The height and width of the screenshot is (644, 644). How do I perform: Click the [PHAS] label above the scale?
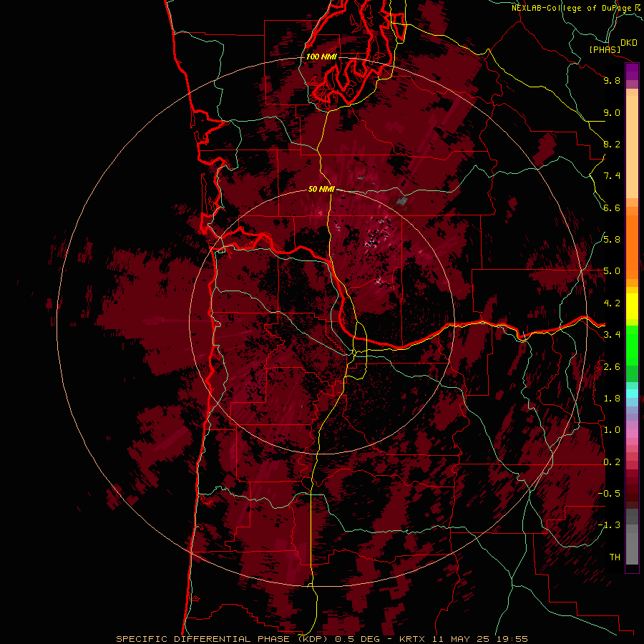click(x=605, y=50)
